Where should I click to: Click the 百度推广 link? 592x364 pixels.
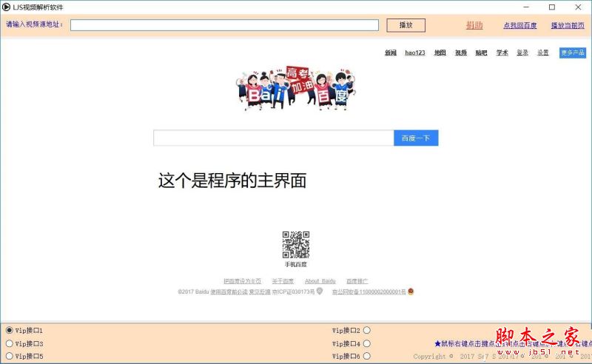click(357, 281)
